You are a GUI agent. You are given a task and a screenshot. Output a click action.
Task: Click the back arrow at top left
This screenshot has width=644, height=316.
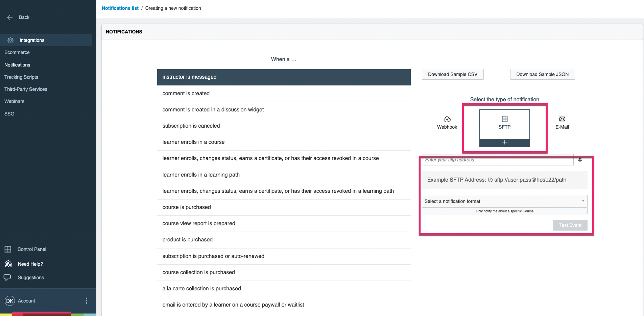[9, 17]
